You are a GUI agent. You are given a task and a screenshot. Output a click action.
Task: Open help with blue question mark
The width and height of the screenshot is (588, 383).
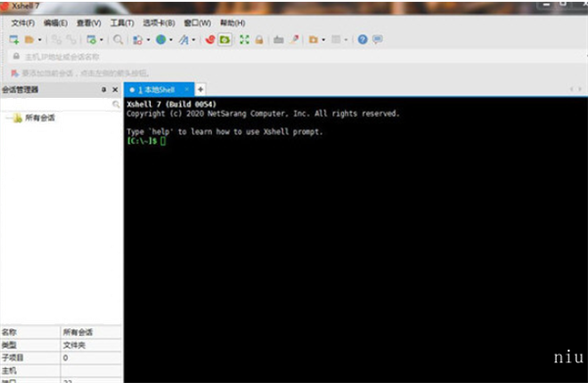click(x=363, y=39)
